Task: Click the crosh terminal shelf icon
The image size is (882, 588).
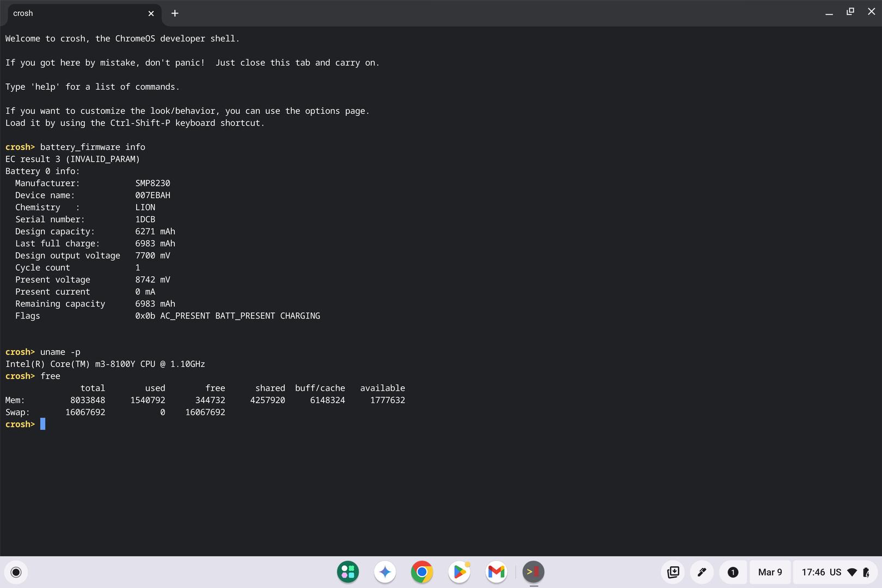Action: (534, 572)
